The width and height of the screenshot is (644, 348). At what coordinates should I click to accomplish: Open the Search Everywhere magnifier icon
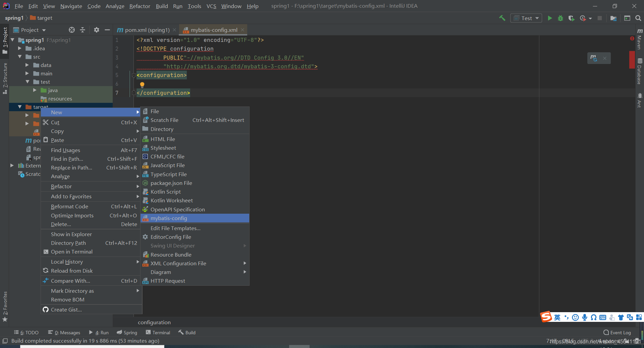638,18
